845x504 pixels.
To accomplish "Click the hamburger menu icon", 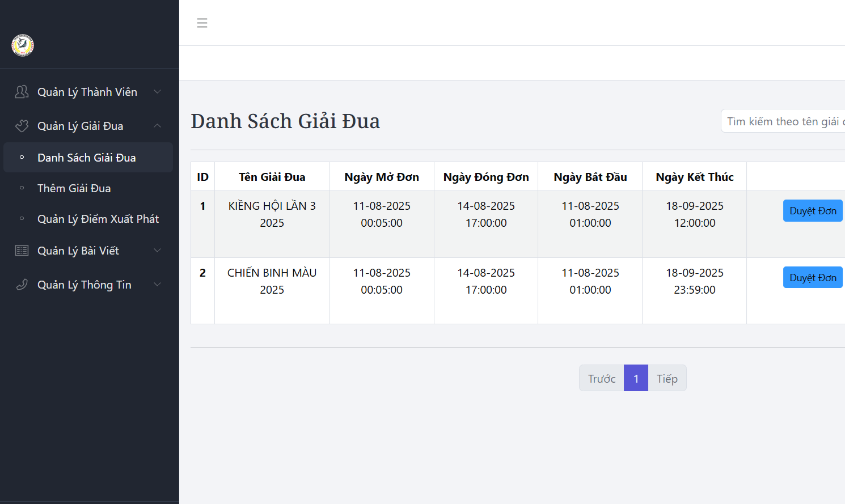I will click(202, 23).
